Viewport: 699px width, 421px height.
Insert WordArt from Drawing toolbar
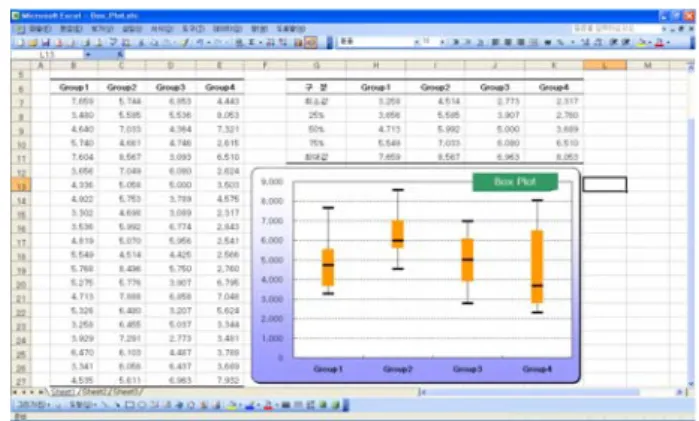click(179, 405)
